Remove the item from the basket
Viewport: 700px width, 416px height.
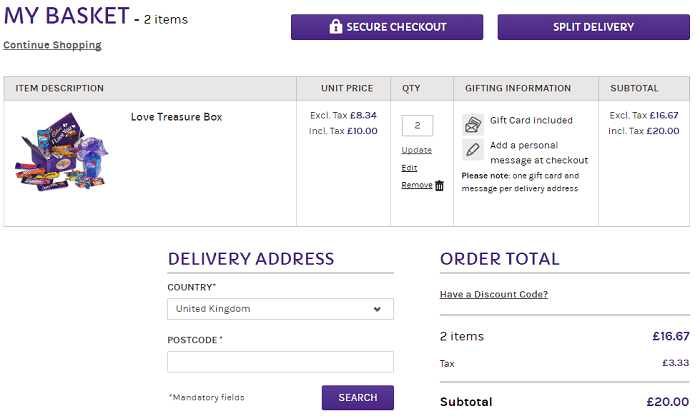417,185
